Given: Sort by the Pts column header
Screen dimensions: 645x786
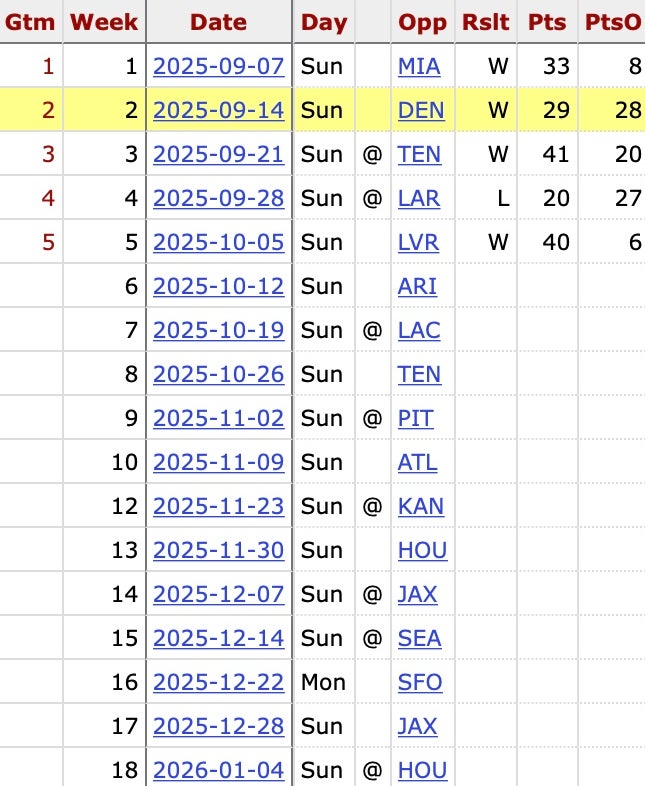Looking at the screenshot, I should 547,21.
